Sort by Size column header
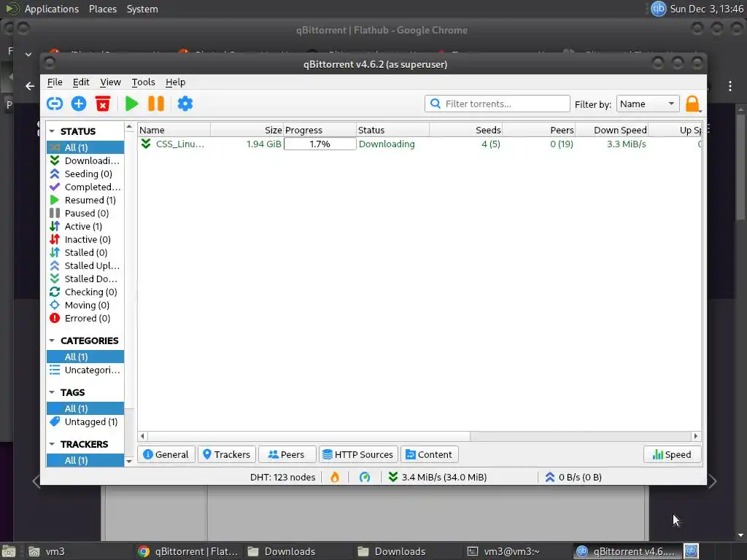The width and height of the screenshot is (747, 560). [247, 130]
